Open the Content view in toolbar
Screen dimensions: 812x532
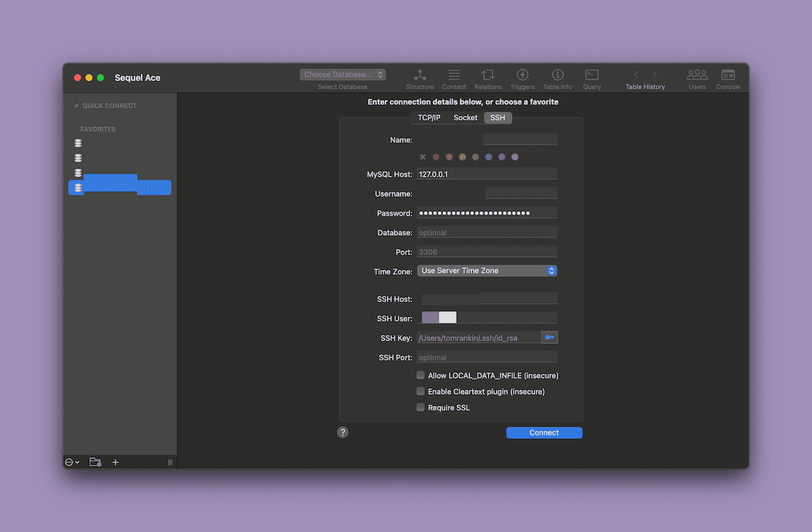[x=454, y=79]
